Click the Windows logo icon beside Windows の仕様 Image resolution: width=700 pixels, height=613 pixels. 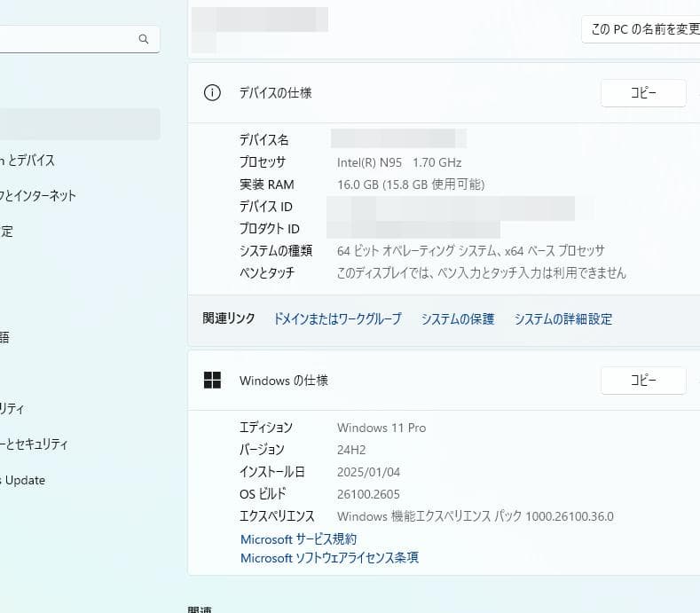[212, 381]
